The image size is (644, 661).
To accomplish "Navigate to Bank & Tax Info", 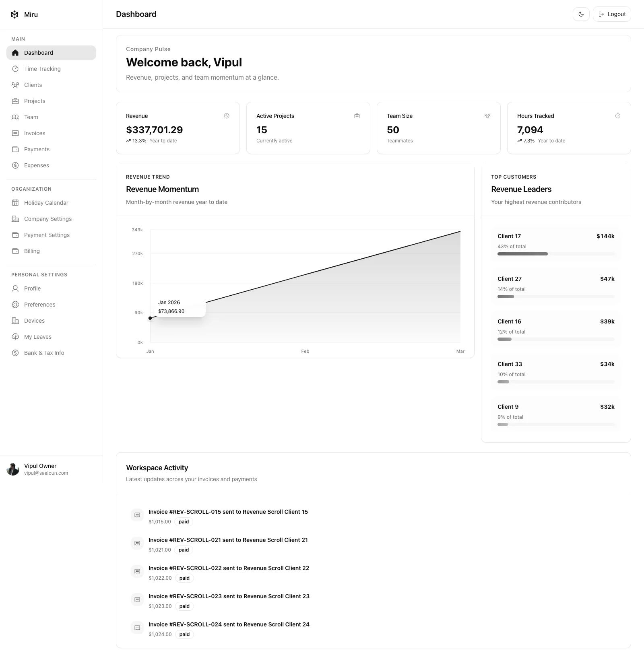I will (44, 353).
